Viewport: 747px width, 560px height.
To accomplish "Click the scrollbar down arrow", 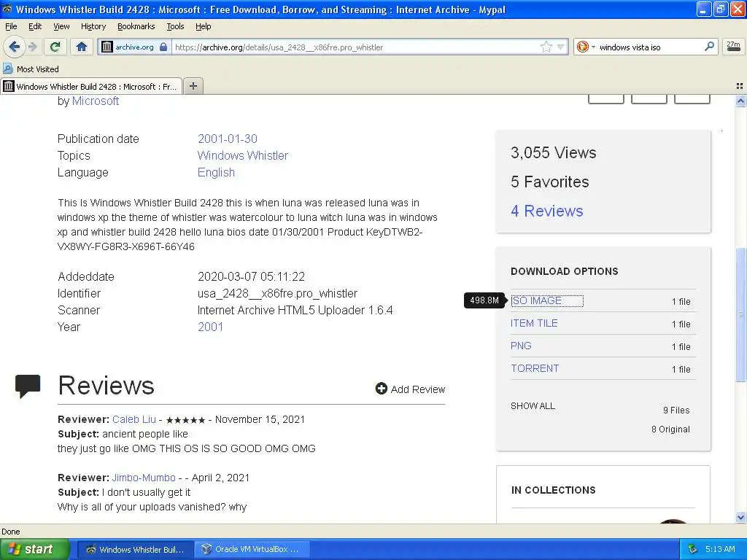I will coord(740,517).
